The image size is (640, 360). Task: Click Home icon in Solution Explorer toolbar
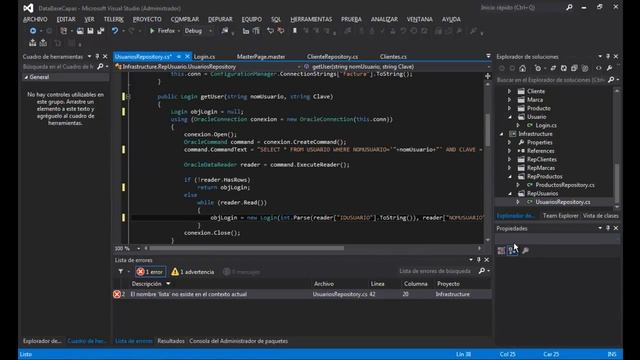pos(522,68)
